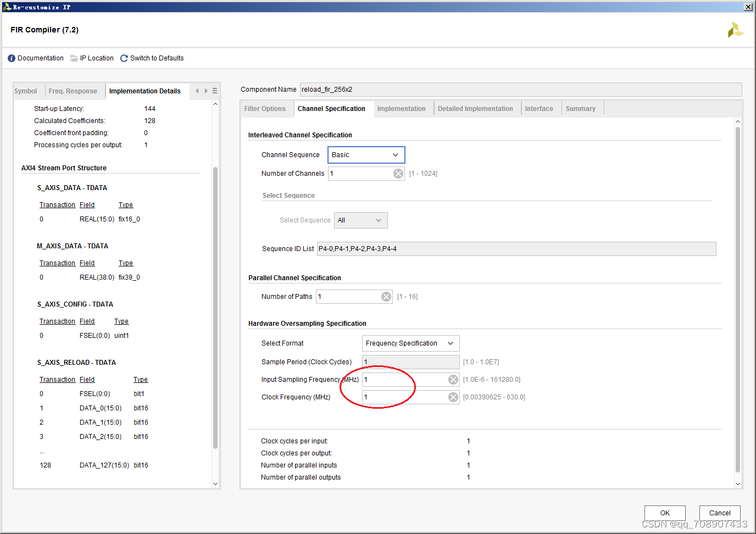Click the Calculated Coefficients value 128
The image size is (756, 534).
pyautogui.click(x=150, y=121)
